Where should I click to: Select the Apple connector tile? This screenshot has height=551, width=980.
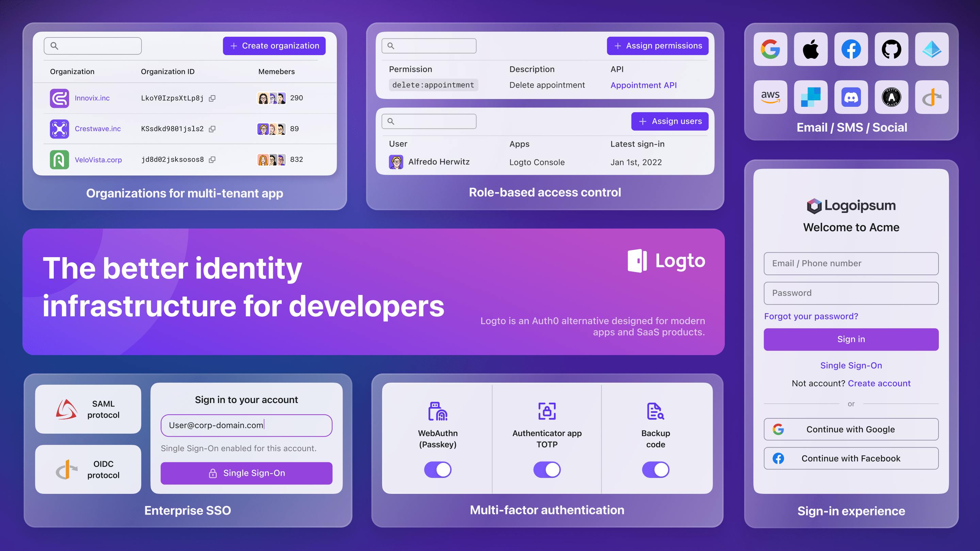811,49
